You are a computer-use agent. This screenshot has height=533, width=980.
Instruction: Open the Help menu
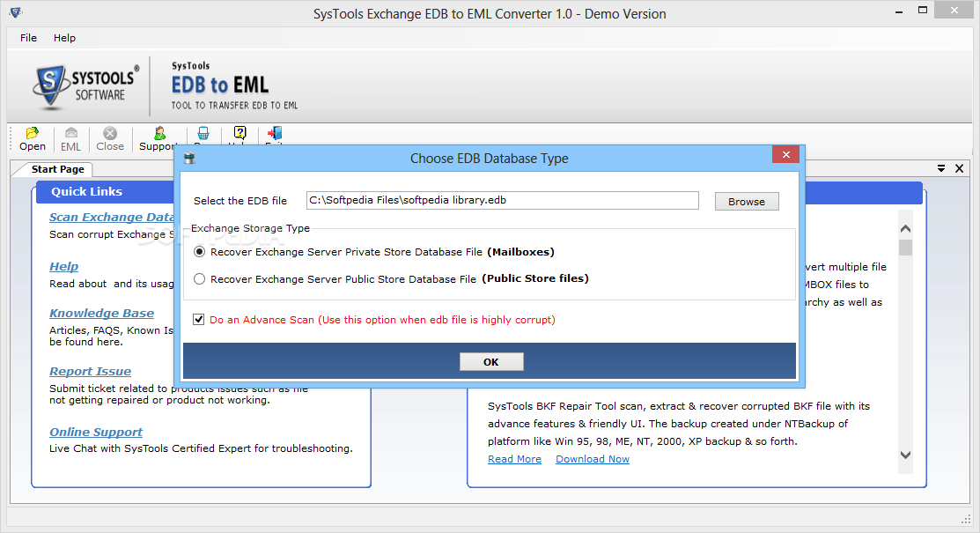point(64,38)
